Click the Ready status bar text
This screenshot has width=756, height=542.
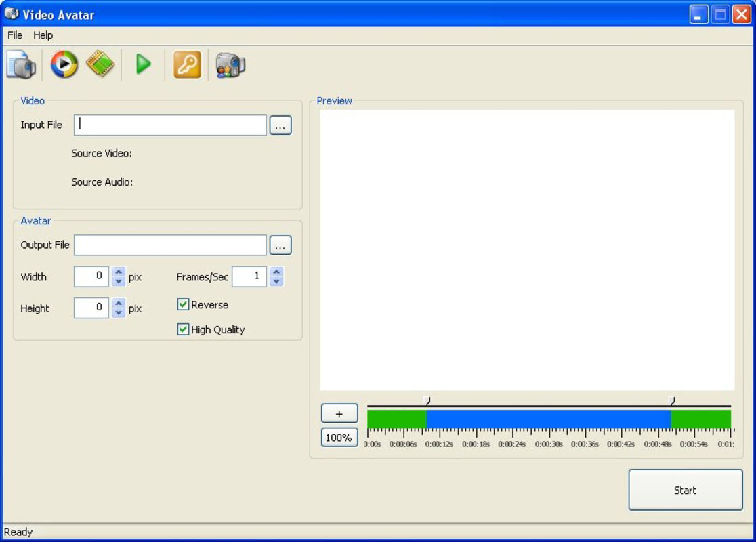coord(18,532)
